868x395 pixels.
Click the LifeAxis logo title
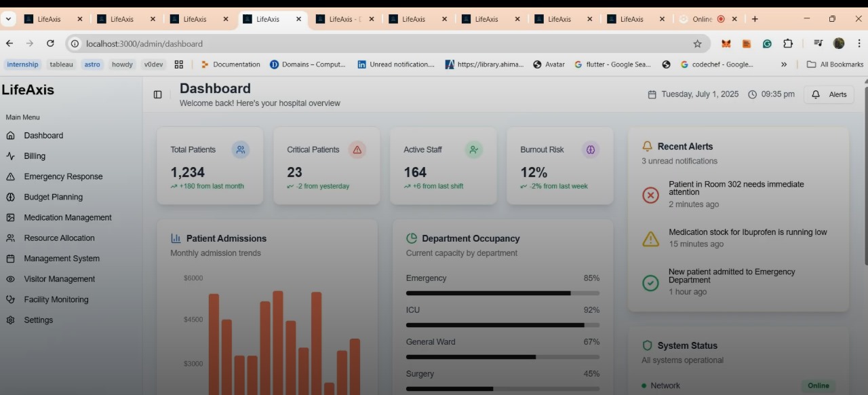click(x=28, y=90)
